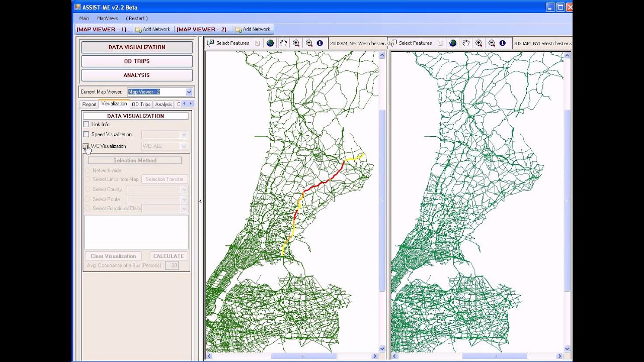Toggle the Link Info checkbox
Screen dimensions: 644x362
(86, 124)
